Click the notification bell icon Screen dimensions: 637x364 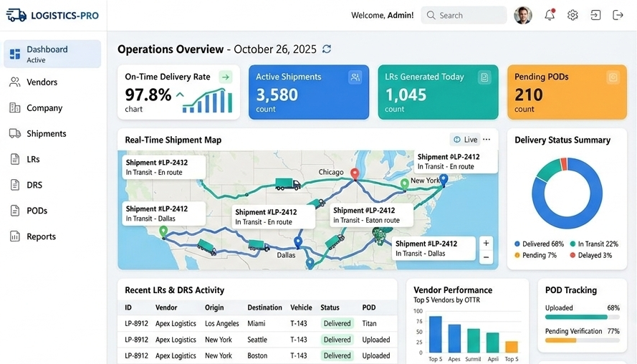click(x=550, y=15)
